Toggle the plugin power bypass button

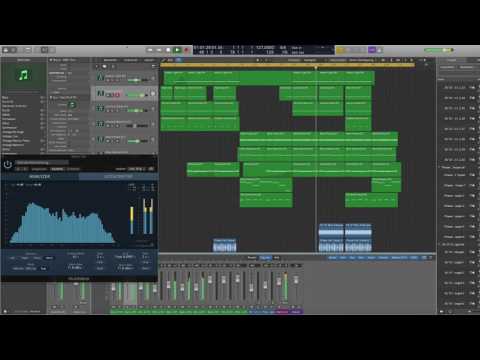(x=8, y=164)
